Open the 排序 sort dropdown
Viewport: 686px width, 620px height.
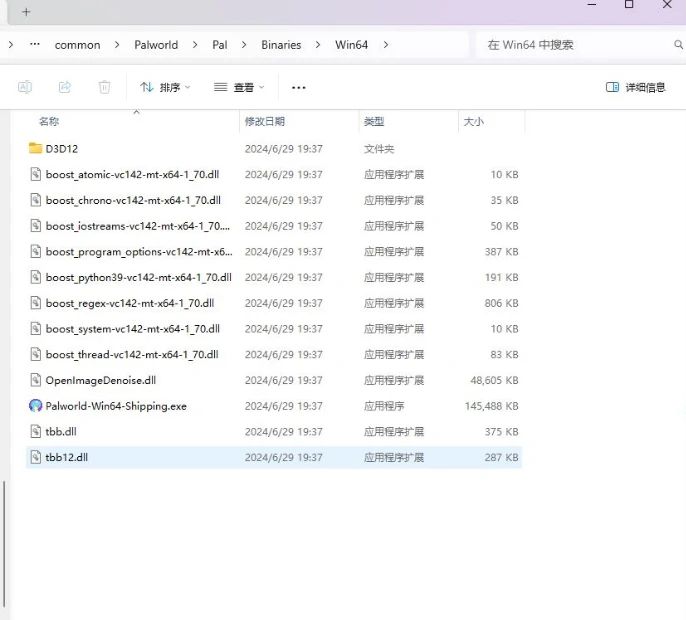165,88
